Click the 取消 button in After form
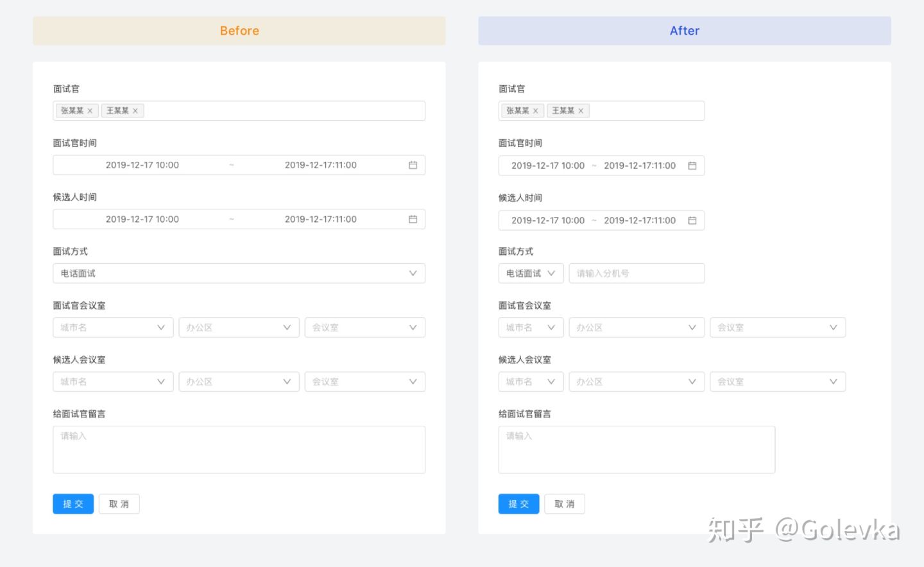The image size is (924, 567). [565, 503]
